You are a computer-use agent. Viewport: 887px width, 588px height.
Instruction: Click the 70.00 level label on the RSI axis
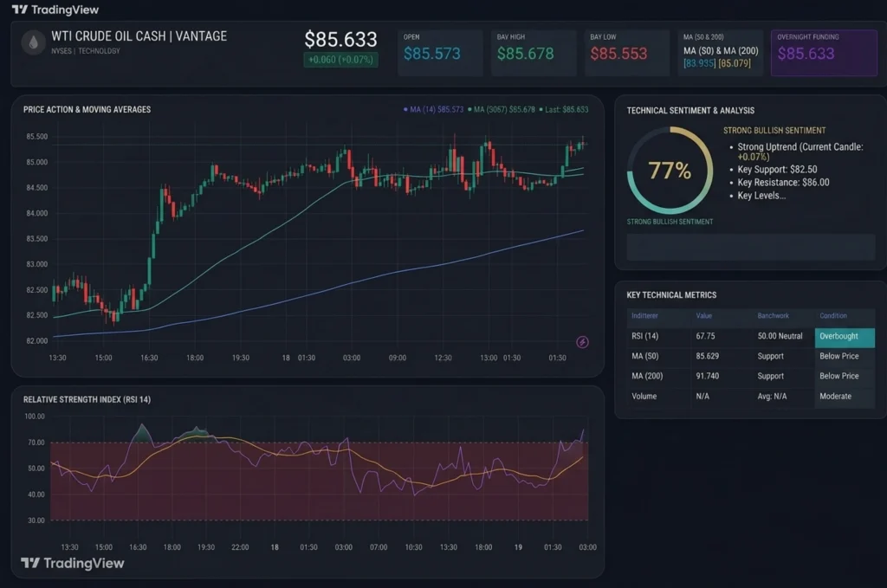[x=36, y=443]
